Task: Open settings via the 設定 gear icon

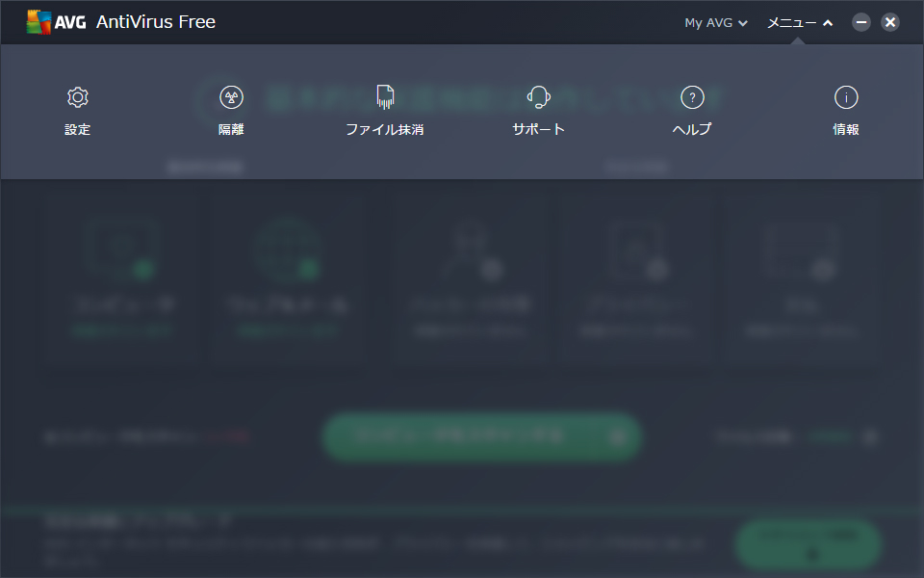Action: [77, 97]
